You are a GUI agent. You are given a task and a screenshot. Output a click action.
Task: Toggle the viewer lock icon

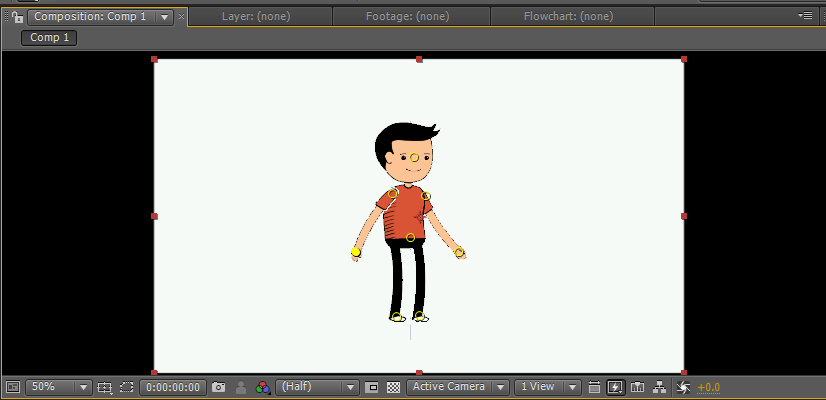17,17
